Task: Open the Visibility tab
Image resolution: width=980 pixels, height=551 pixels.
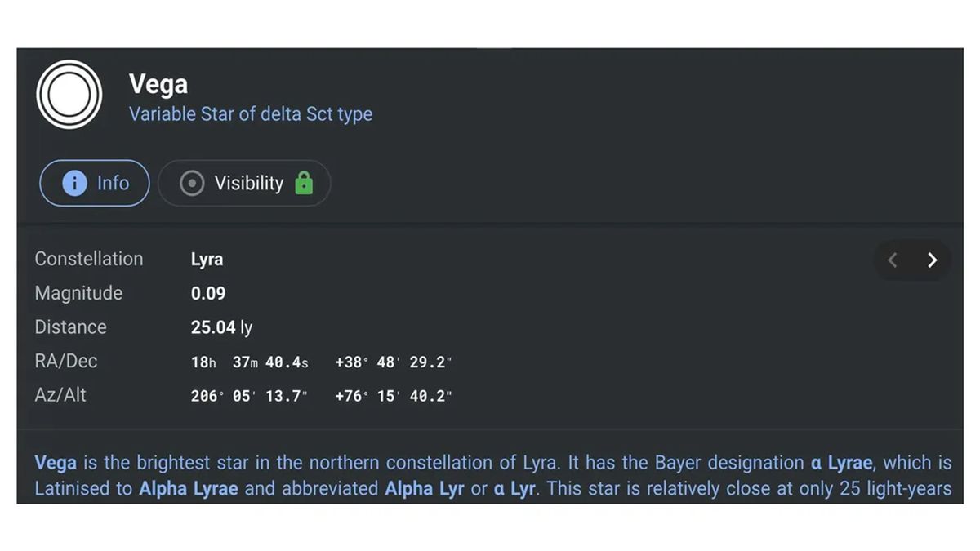Action: [x=244, y=183]
